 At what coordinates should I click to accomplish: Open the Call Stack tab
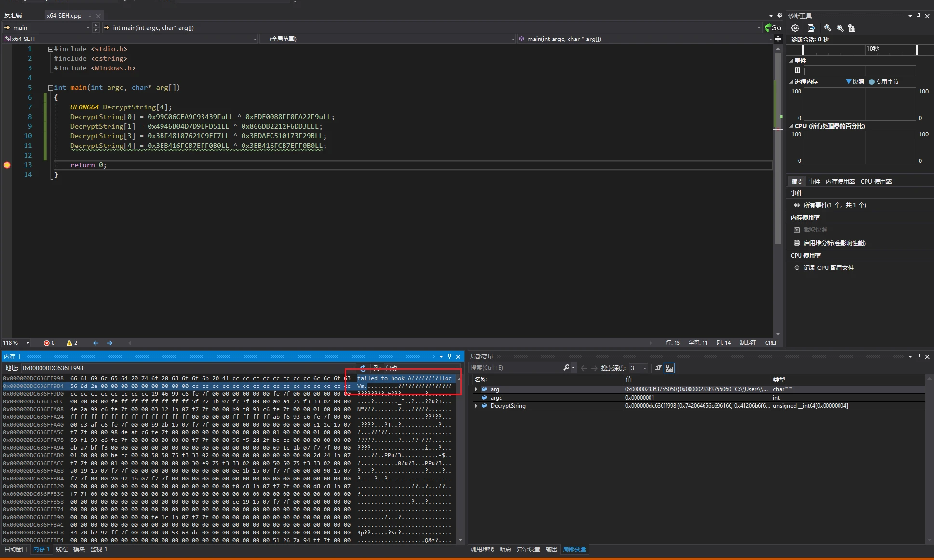coord(482,549)
